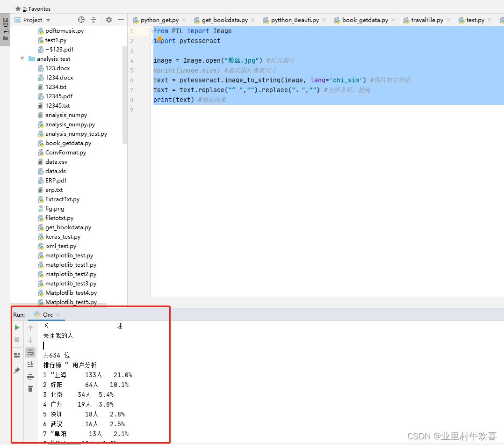Close the Orc run tab
Viewport: 504px width, 445px height.
pos(58,315)
